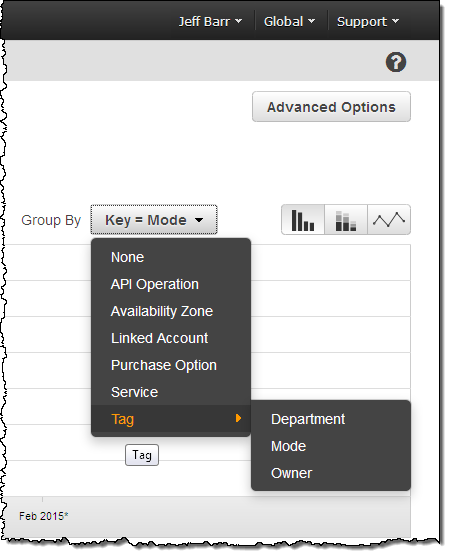Switch to the stacked bar chart view
This screenshot has width=451, height=556.
tap(346, 220)
